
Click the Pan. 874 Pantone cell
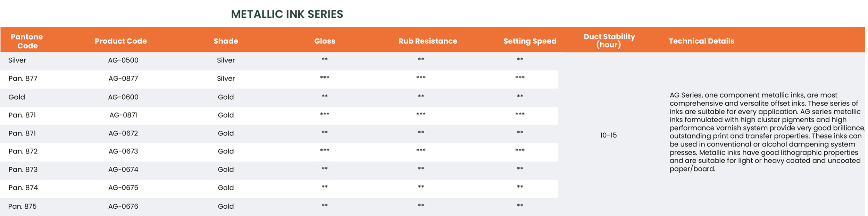click(x=23, y=188)
